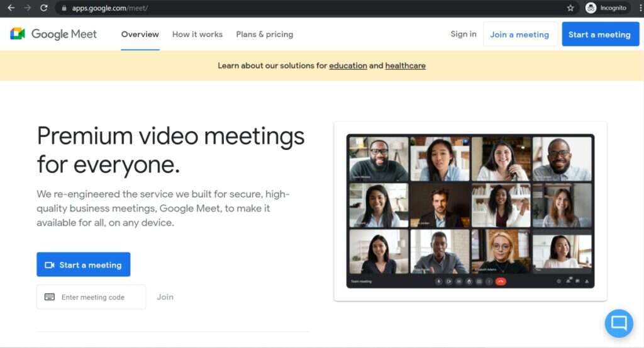Click the Join a meeting header button
The image size is (644, 348).
tap(519, 35)
